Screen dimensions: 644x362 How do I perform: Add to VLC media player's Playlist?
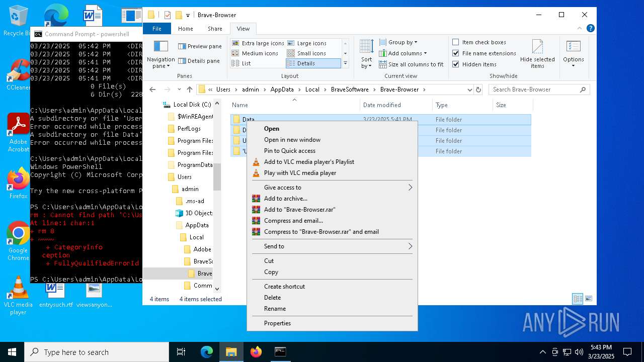pos(332,162)
